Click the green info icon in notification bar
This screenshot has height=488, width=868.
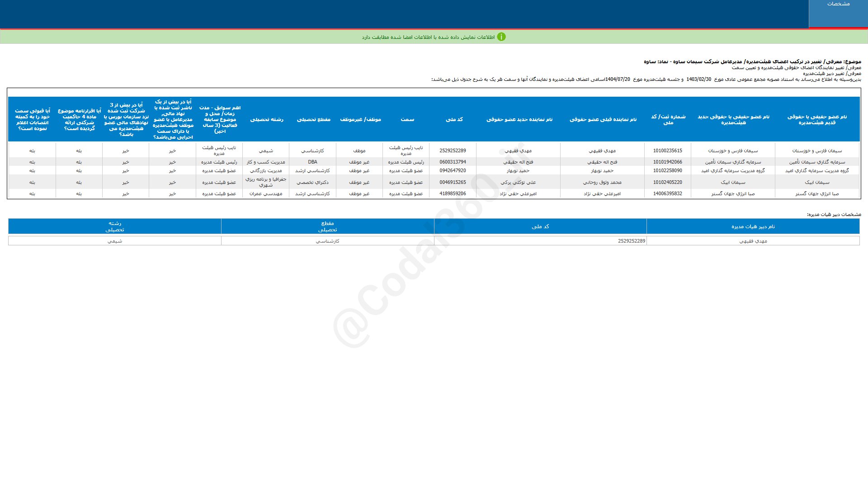pyautogui.click(x=501, y=37)
